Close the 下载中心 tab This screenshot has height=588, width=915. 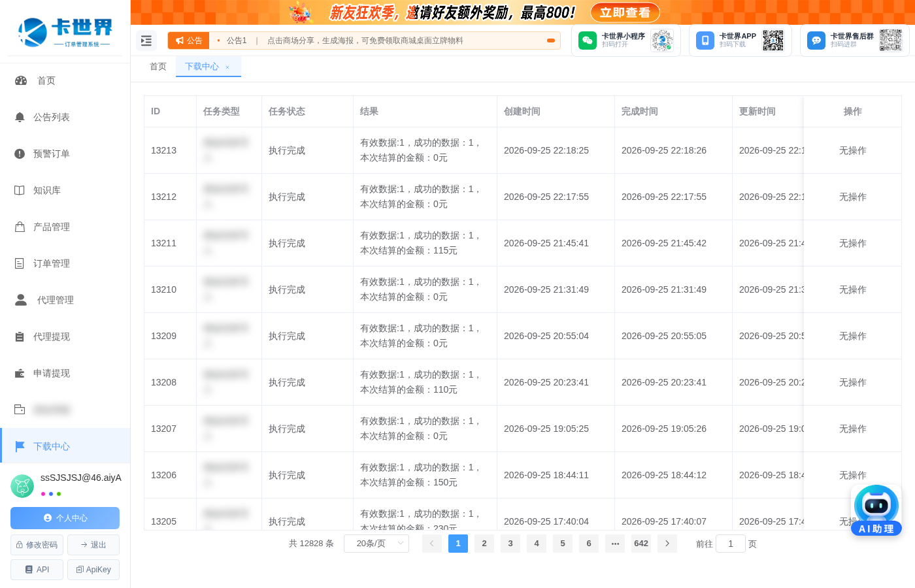coord(227,67)
